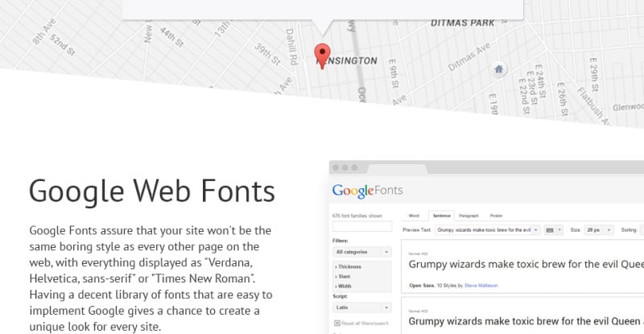644x334 pixels.
Task: Click the second Grumpy wizards preview sentence
Action: tap(526, 321)
